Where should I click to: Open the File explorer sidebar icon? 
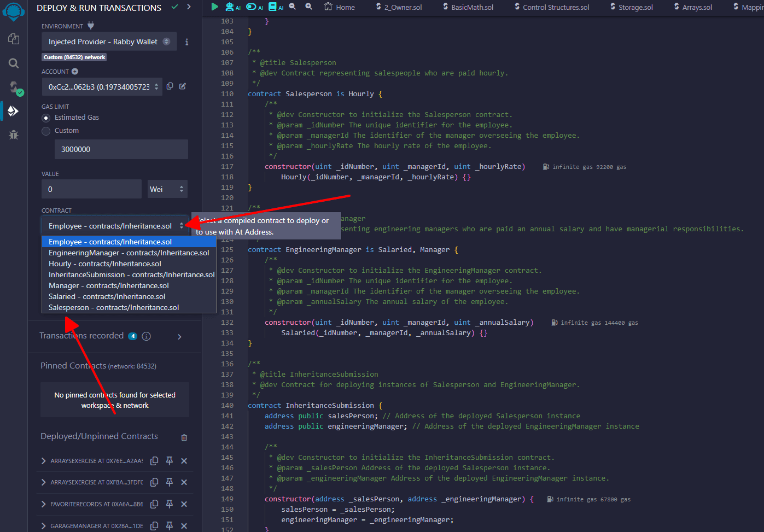click(x=14, y=39)
